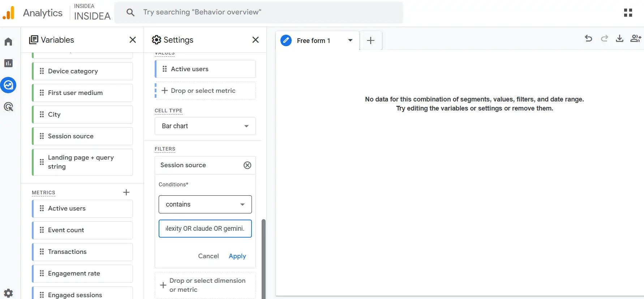Select the INSIDEA property picker
This screenshot has width=644, height=299.
92,13
